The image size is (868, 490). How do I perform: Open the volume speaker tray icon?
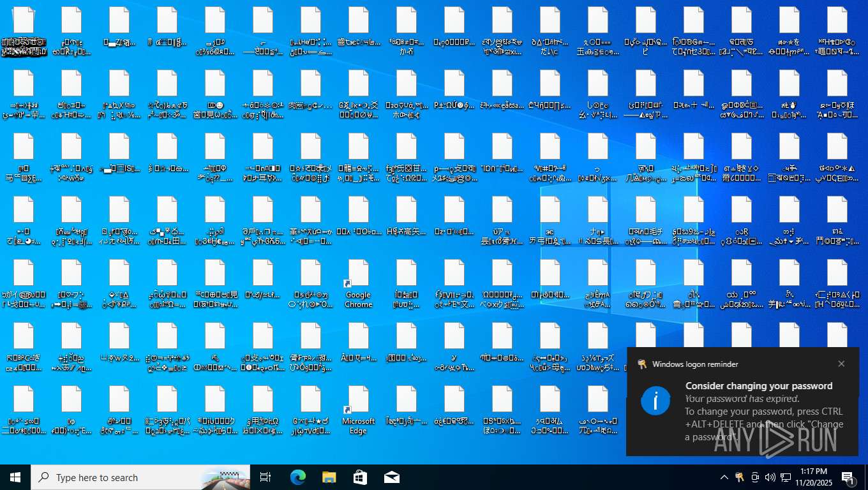[770, 477]
